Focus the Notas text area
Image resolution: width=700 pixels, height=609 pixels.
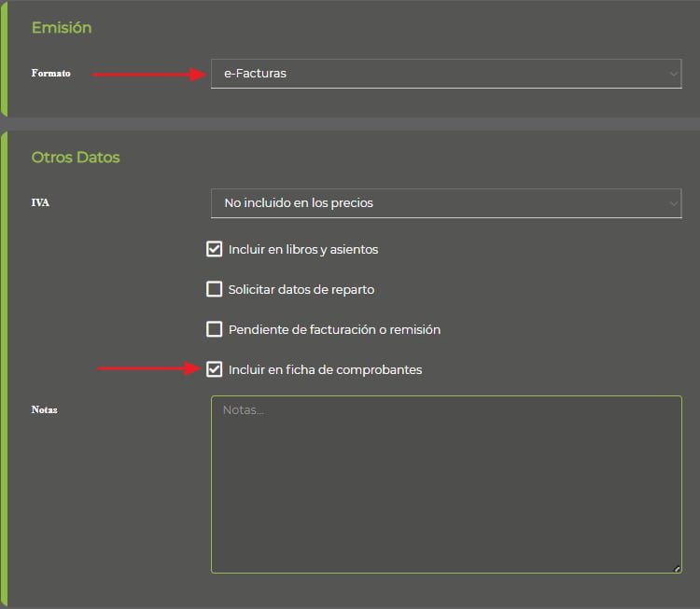(x=446, y=484)
